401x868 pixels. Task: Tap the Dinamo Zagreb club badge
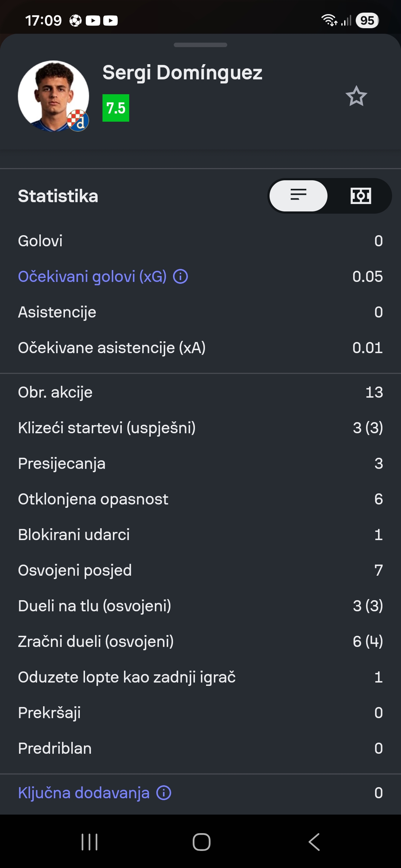pyautogui.click(x=78, y=120)
